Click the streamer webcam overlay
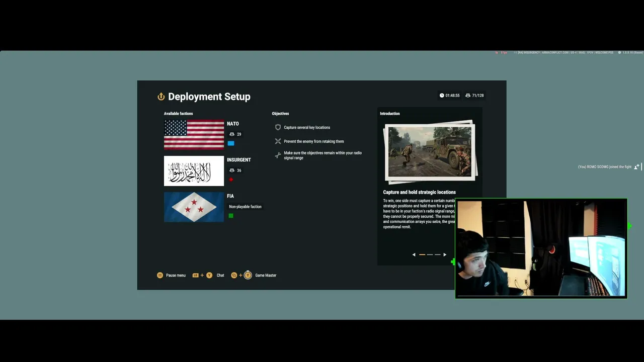This screenshot has height=362, width=644. pos(541,248)
